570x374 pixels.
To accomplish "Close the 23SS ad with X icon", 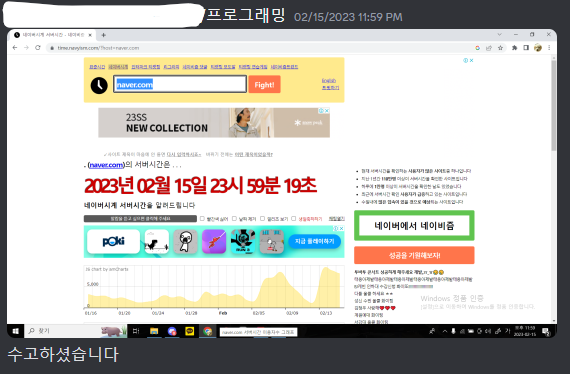I will click(327, 110).
